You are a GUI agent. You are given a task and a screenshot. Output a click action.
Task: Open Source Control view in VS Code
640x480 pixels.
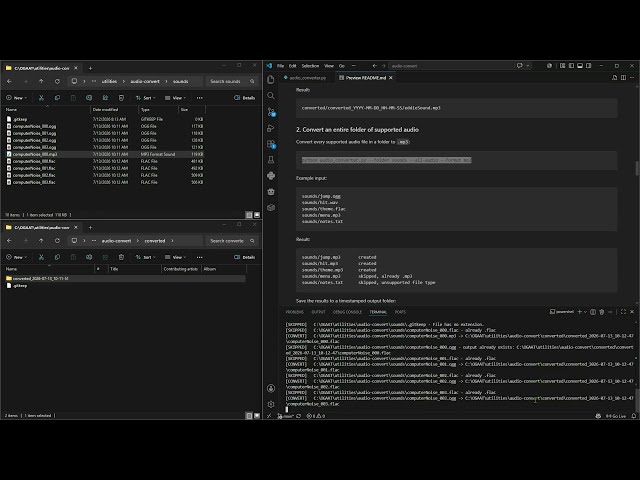pyautogui.click(x=271, y=111)
